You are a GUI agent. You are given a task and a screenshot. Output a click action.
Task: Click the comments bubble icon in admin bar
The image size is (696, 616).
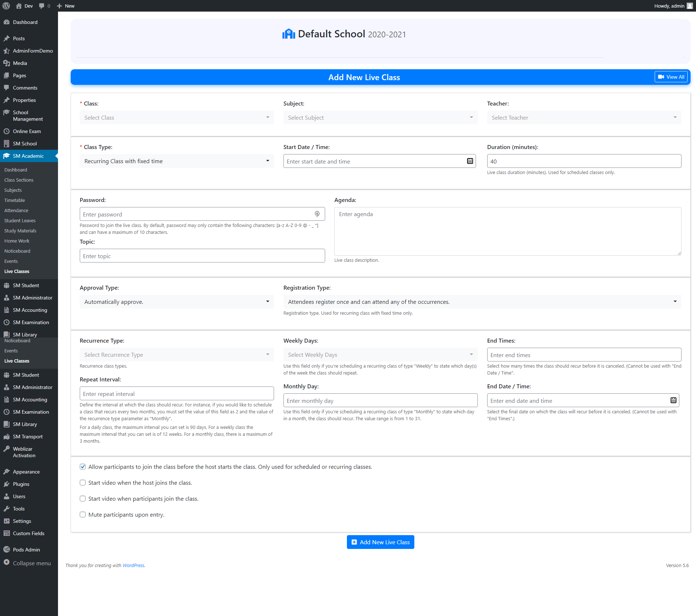pos(42,6)
